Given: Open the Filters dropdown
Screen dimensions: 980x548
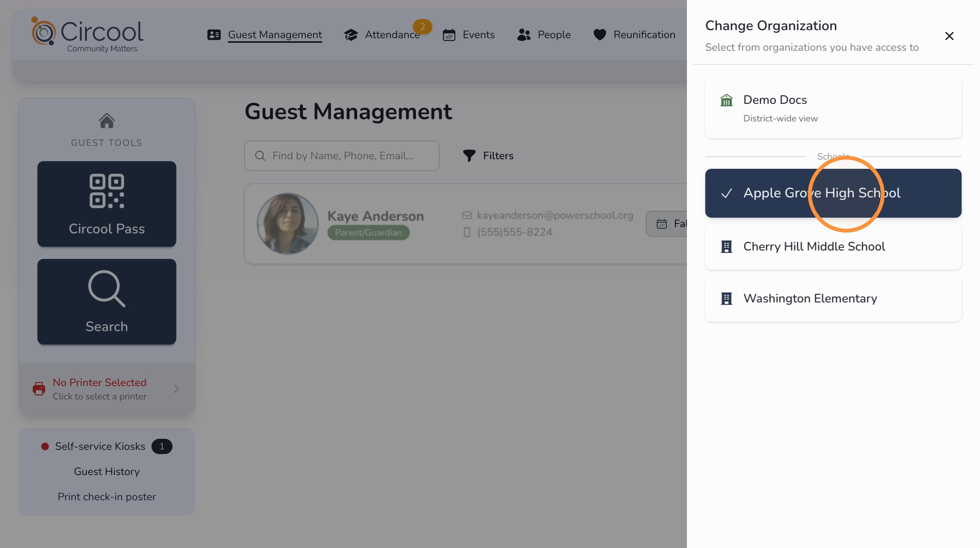Looking at the screenshot, I should [x=488, y=155].
